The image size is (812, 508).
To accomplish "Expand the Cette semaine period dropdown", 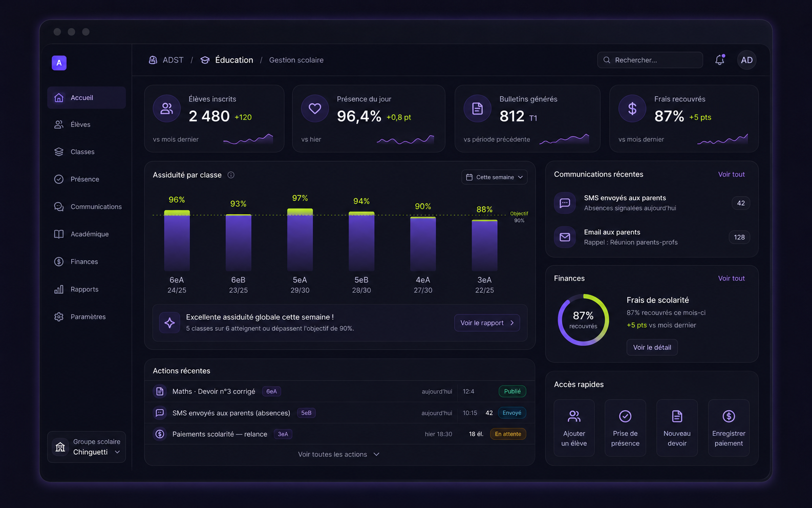I will (495, 177).
